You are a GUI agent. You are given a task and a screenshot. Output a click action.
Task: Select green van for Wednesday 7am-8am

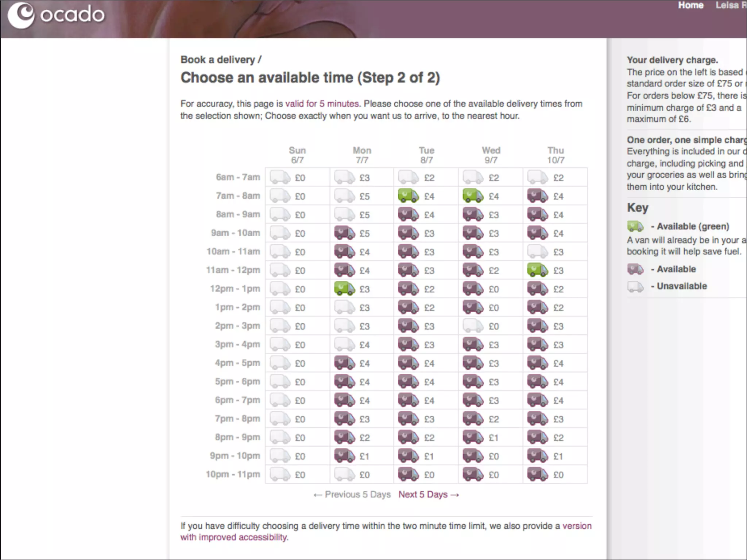coord(473,196)
